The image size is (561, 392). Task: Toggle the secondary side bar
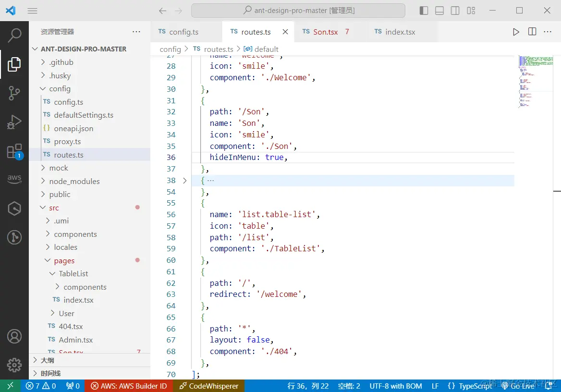(x=455, y=11)
